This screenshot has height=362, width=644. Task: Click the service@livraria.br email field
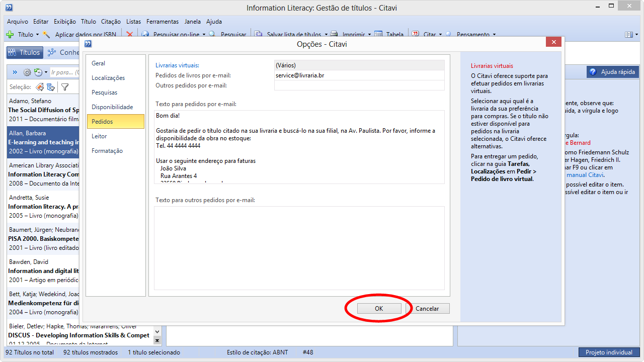(x=359, y=75)
